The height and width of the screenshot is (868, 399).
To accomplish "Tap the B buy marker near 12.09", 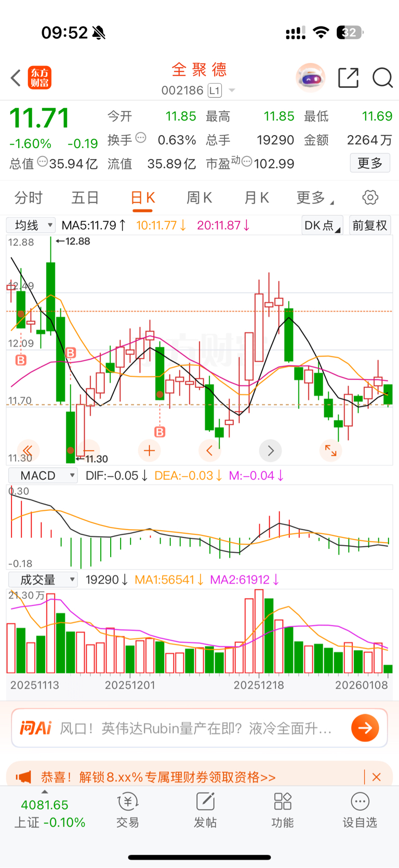I will (x=21, y=360).
